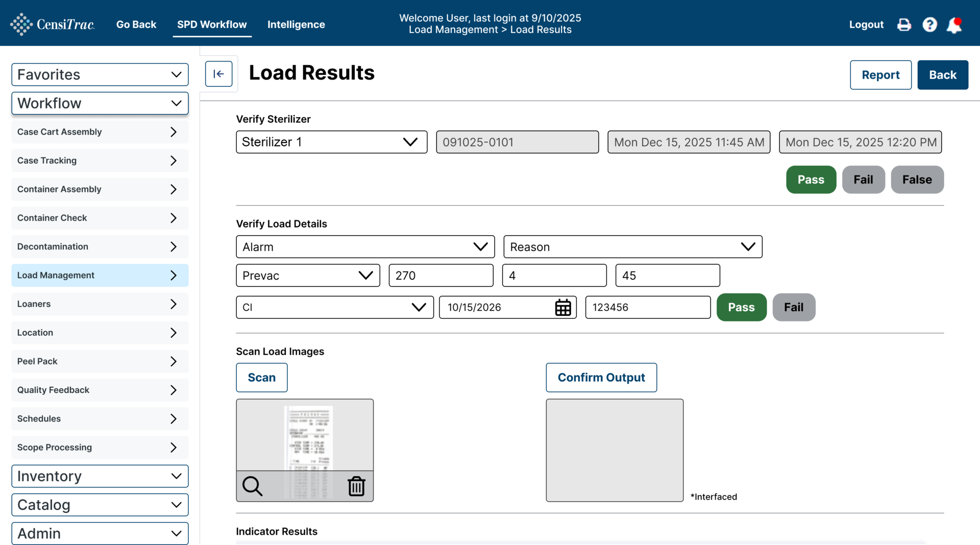The width and height of the screenshot is (980, 545).
Task: Open the help question mark icon
Action: (929, 24)
